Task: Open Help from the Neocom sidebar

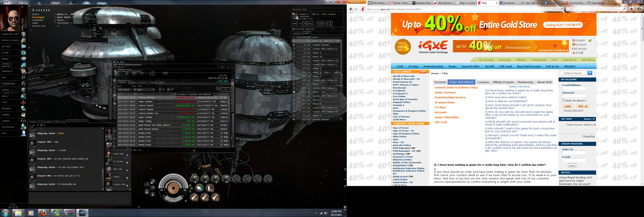Action: click(x=13, y=133)
